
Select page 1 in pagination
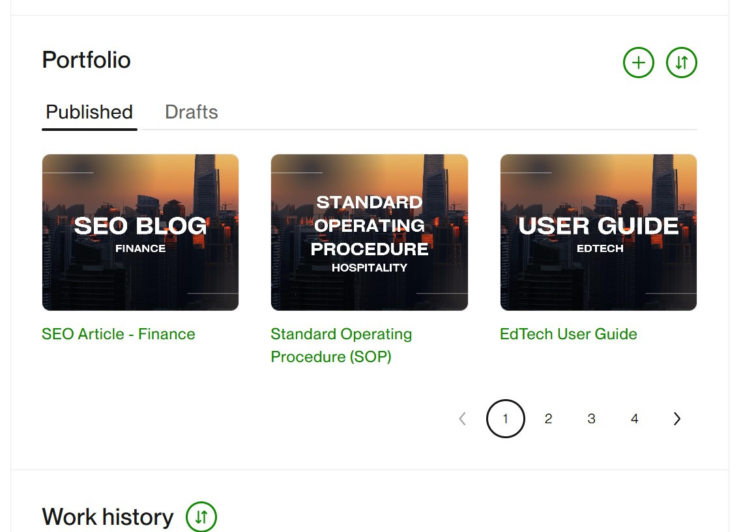(x=505, y=419)
